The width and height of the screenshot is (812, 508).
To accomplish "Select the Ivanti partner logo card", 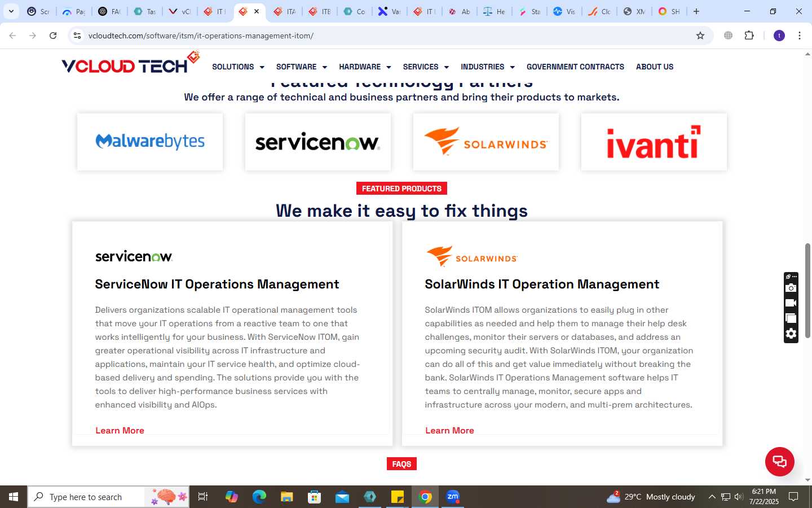I will (x=654, y=142).
